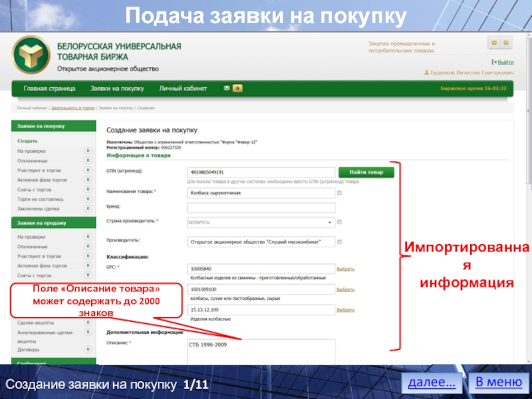Screen dimensions: 532x399
Task: Click Выбрать next to GPC code 10005840
Action: pyautogui.click(x=345, y=269)
